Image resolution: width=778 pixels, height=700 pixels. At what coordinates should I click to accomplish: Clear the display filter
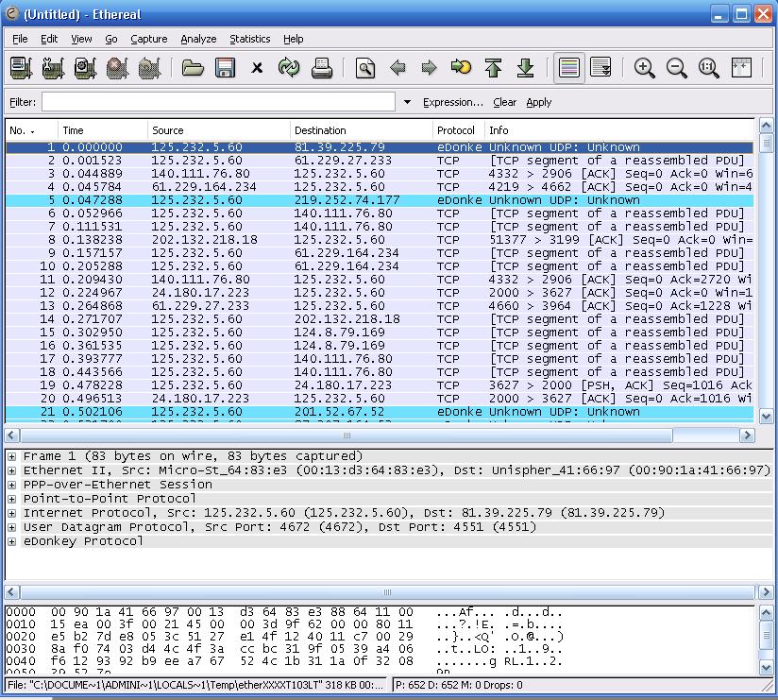[x=504, y=102]
